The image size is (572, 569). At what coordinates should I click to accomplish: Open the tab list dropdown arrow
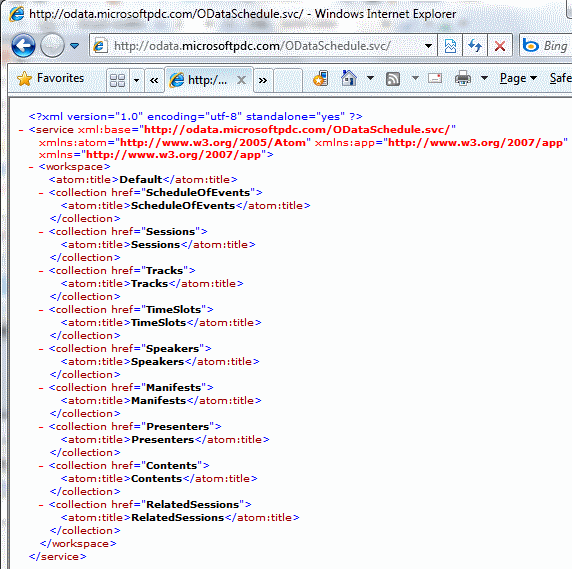[x=136, y=80]
